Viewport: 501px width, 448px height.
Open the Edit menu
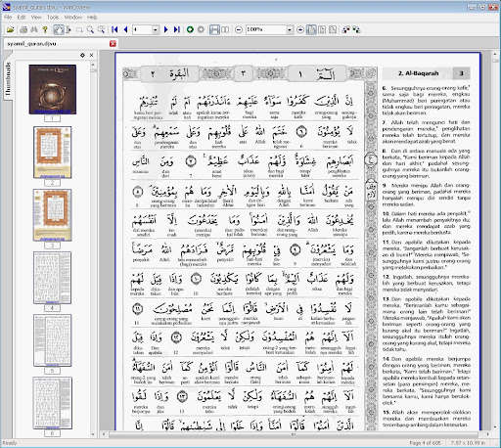click(x=22, y=18)
